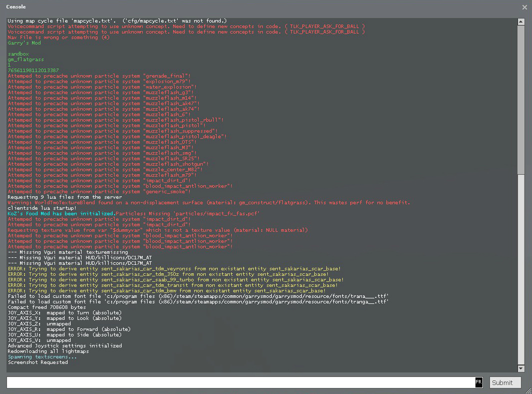This screenshot has height=394, width=532.
Task: Click 'Compact freed 708608 bytes' line
Action: click(x=47, y=307)
